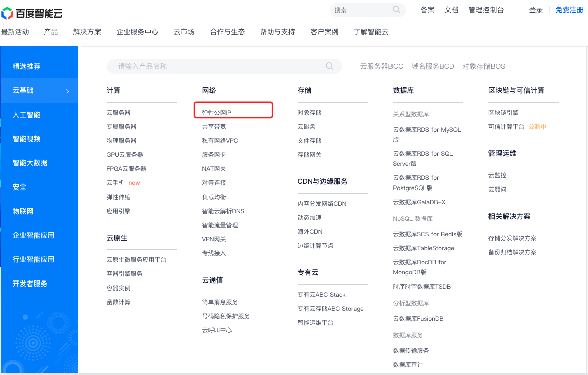Screen dimensions: 588x375
Task: Open the 数据传输服务 link
Action: (411, 351)
